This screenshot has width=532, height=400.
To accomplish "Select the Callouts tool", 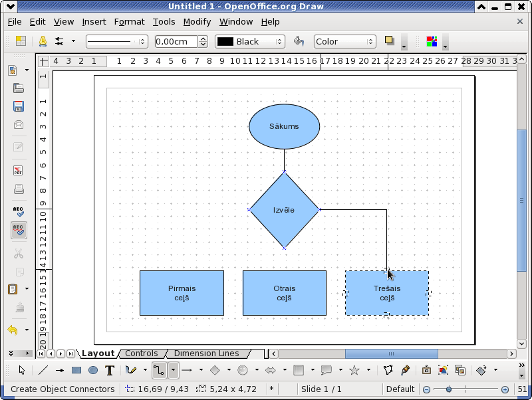I will 327,370.
